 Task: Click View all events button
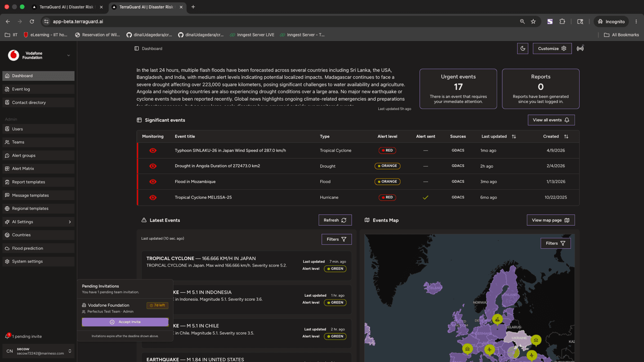tap(551, 120)
